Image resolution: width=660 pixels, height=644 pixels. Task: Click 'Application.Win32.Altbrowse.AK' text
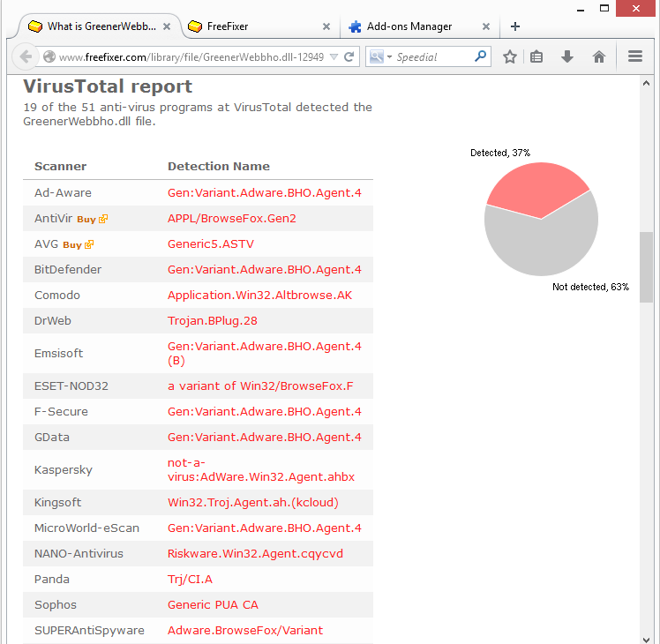[259, 295]
